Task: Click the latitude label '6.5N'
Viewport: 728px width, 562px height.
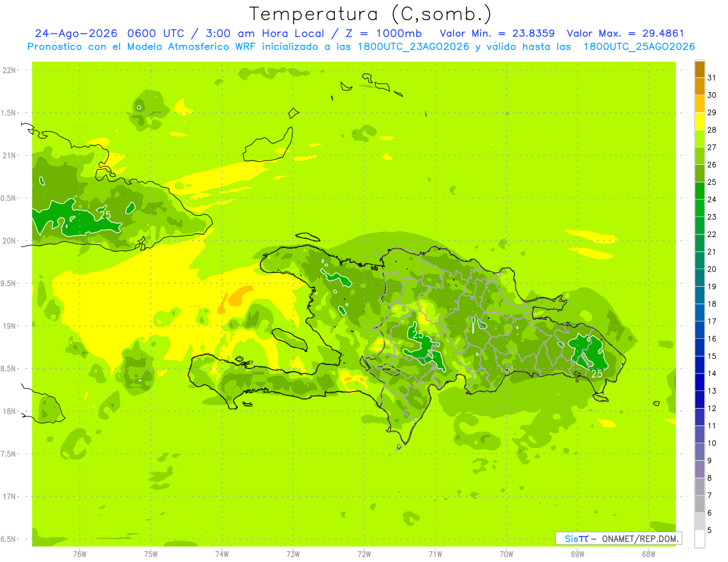Action: [x=10, y=539]
